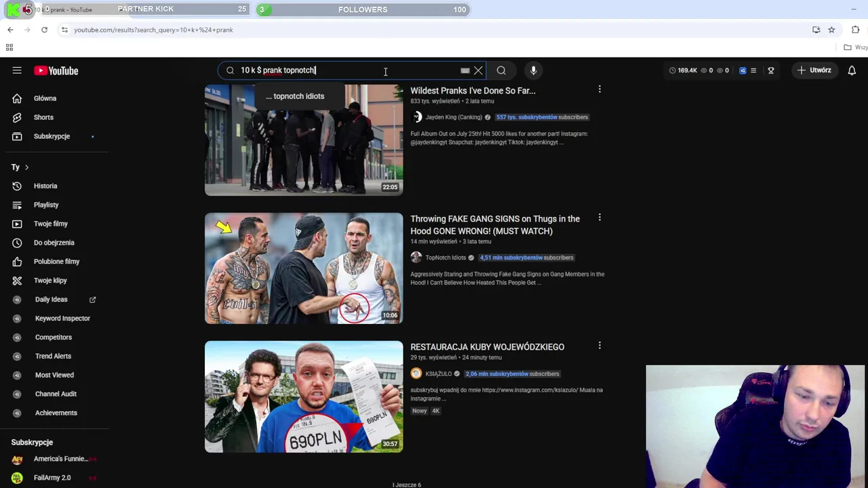Viewport: 868px width, 488px height.
Task: Open Daily Ideas tool
Action: [x=52, y=300]
